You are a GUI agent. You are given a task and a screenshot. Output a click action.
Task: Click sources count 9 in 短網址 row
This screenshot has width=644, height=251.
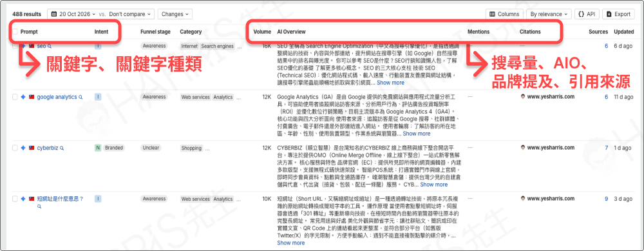coord(606,198)
